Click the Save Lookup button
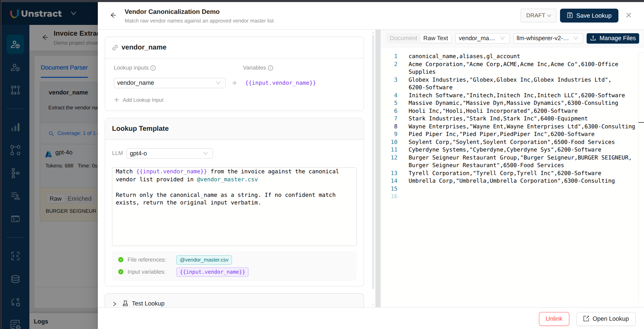This screenshot has width=644, height=329. click(589, 16)
